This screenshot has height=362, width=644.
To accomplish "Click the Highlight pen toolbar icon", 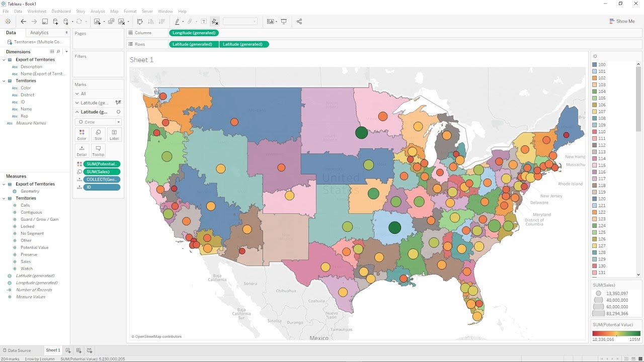I will point(177,22).
